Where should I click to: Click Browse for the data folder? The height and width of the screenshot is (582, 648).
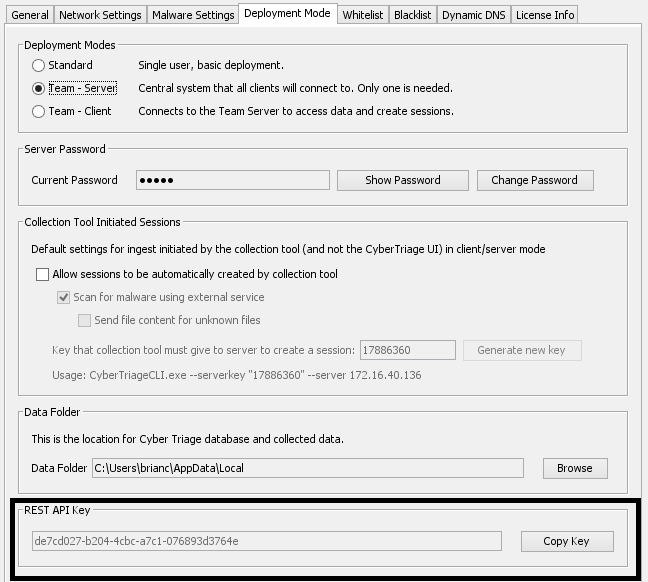point(575,468)
